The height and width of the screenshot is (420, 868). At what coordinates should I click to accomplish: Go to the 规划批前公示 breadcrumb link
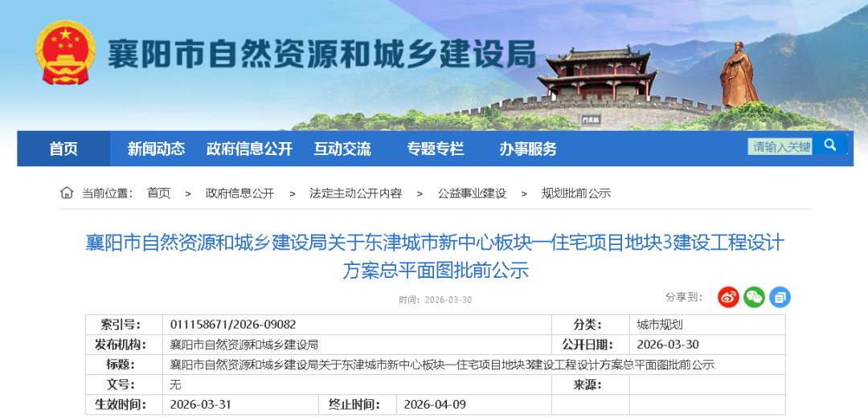[x=575, y=194]
